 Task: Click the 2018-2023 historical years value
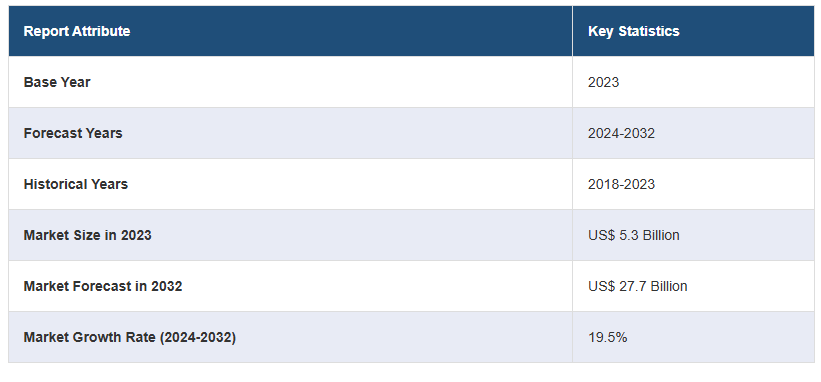click(621, 184)
